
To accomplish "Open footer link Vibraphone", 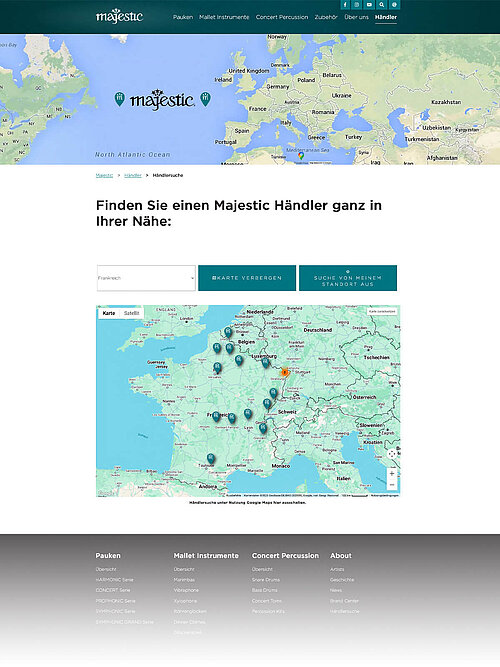I will (x=186, y=590).
